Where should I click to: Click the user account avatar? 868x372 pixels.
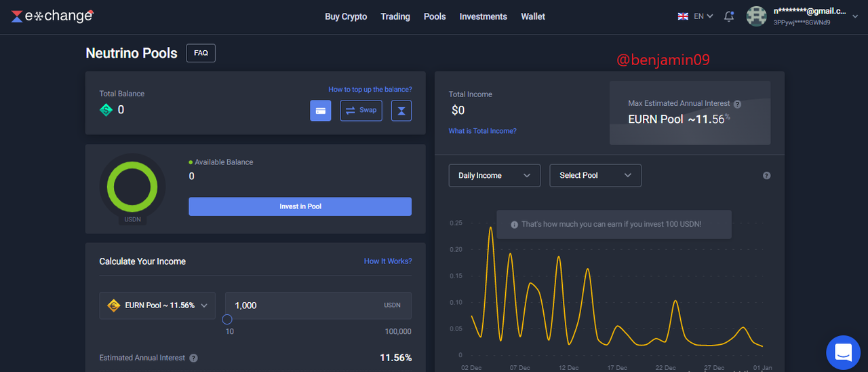[x=756, y=16]
